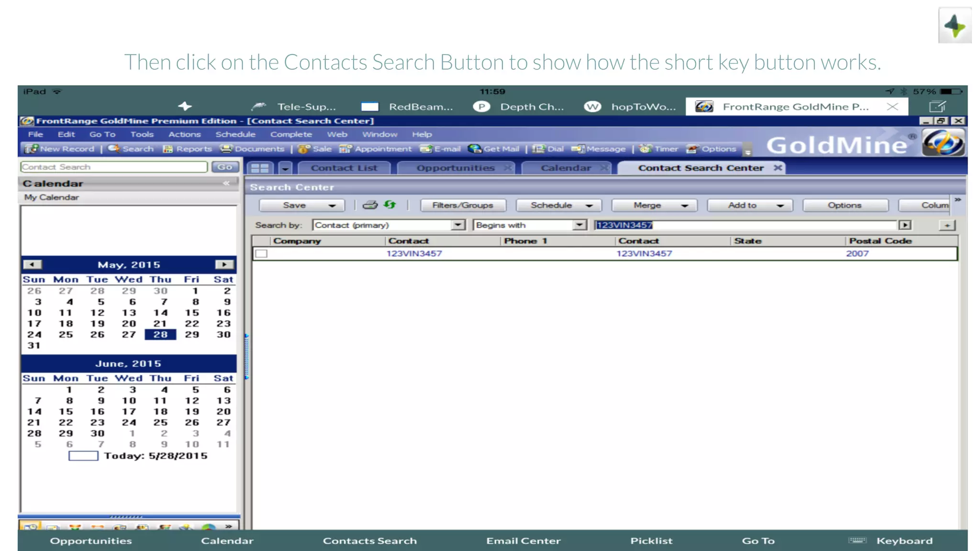Image resolution: width=980 pixels, height=551 pixels.
Task: Tap the star icon in iPad tab bar
Action: 185,106
